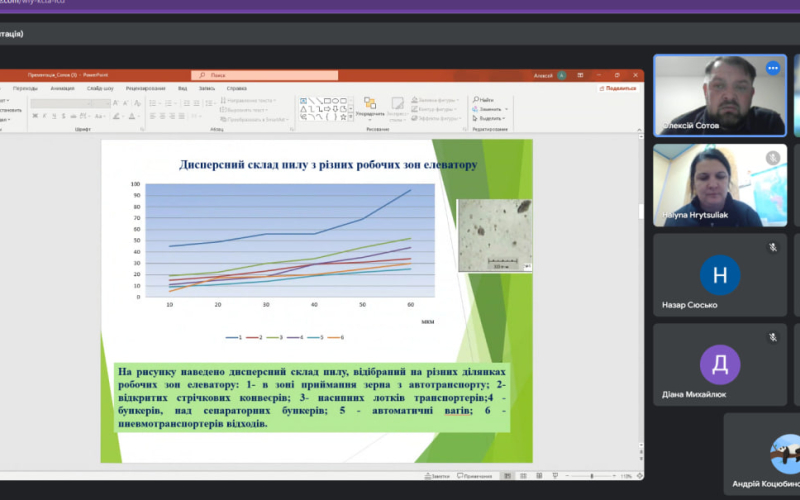
Task: Open the Рецензирование tab
Action: (x=145, y=88)
